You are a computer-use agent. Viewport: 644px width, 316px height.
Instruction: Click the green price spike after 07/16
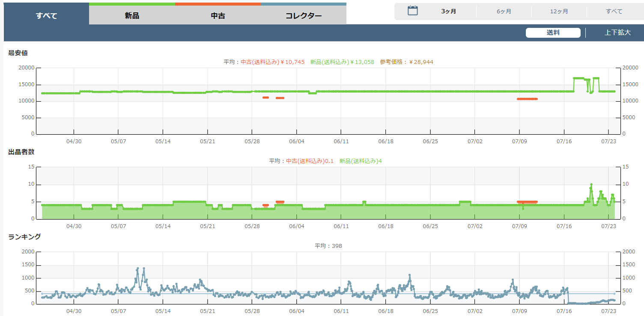(x=578, y=78)
